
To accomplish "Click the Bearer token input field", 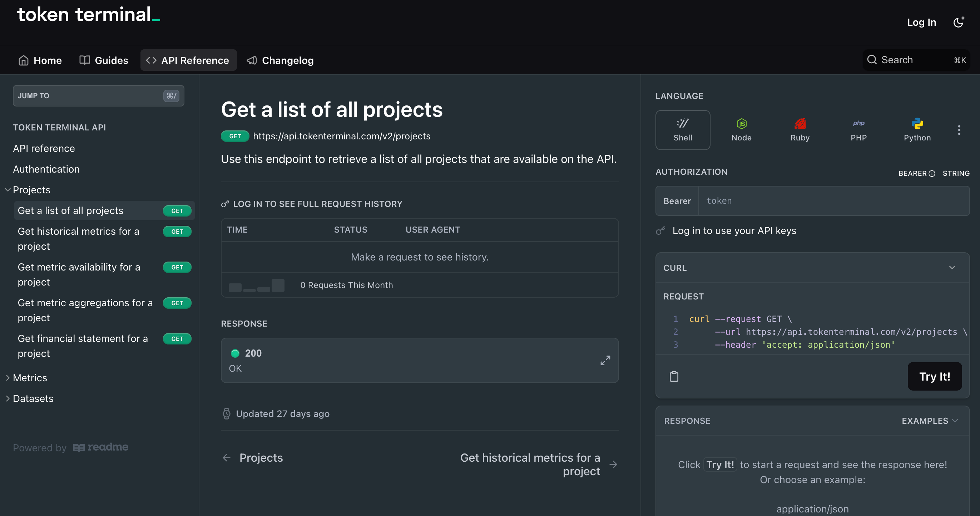I will pyautogui.click(x=833, y=201).
